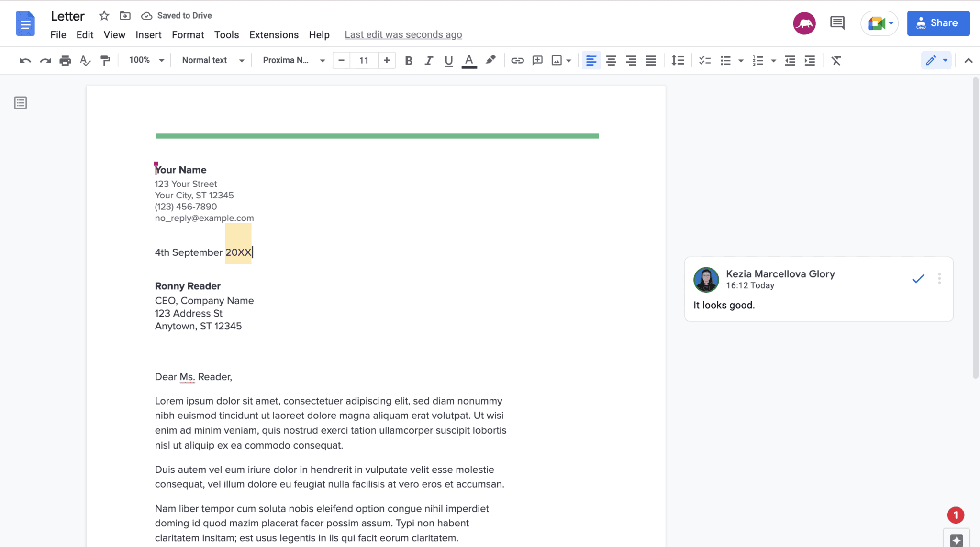Insert a link
Image resolution: width=980 pixels, height=547 pixels.
pyautogui.click(x=517, y=60)
